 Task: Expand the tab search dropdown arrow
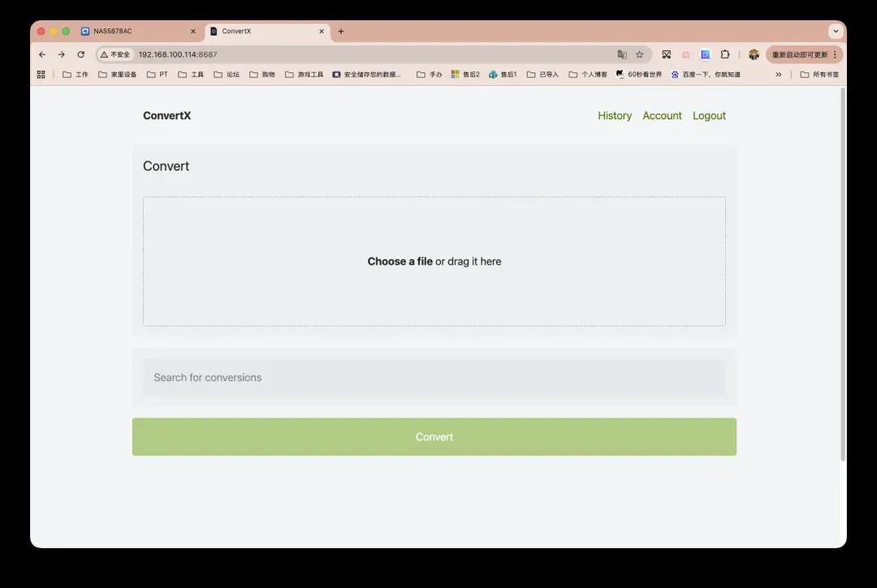coord(836,32)
